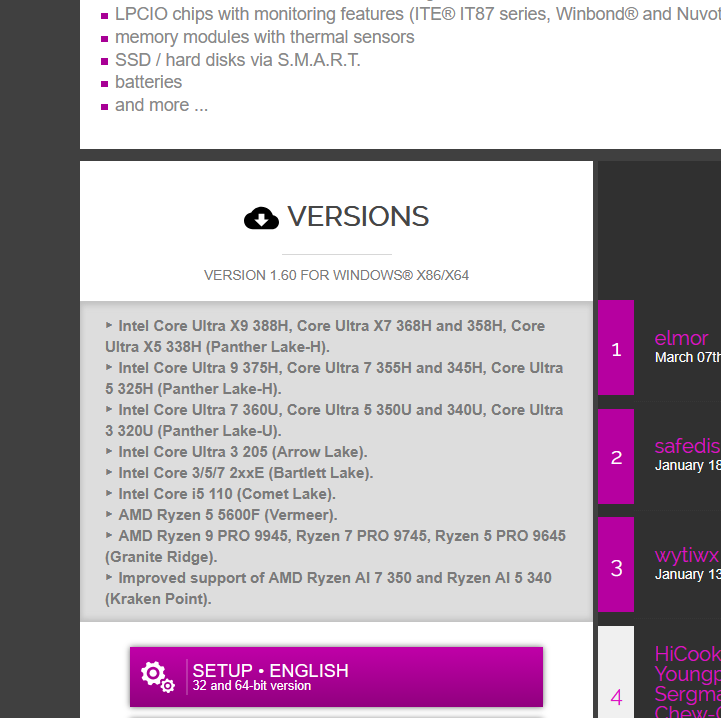This screenshot has height=718, width=721.
Task: Open the HiCook ranking entry
Action: click(x=687, y=654)
